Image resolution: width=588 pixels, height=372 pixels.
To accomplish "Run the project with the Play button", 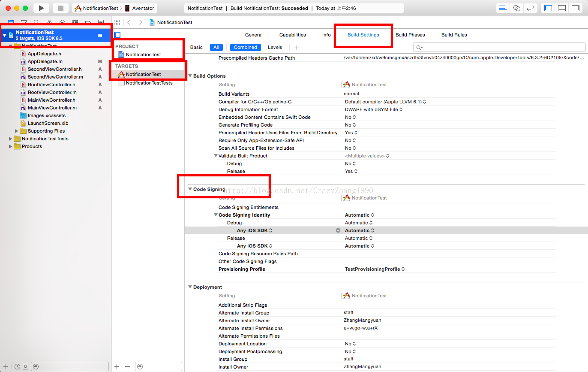I will coord(41,8).
